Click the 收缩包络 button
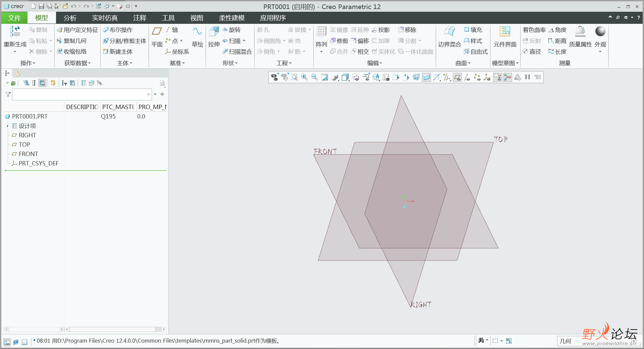 pos(72,52)
